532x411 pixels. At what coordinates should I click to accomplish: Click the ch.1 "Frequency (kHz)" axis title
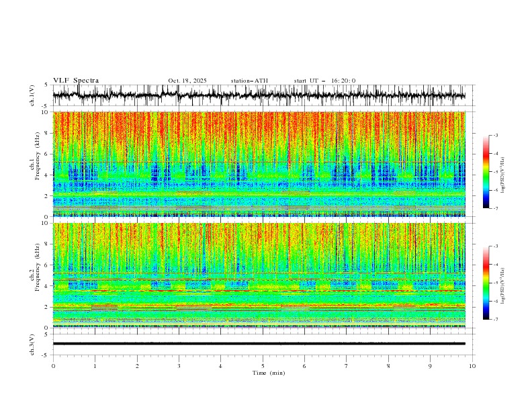coord(38,156)
